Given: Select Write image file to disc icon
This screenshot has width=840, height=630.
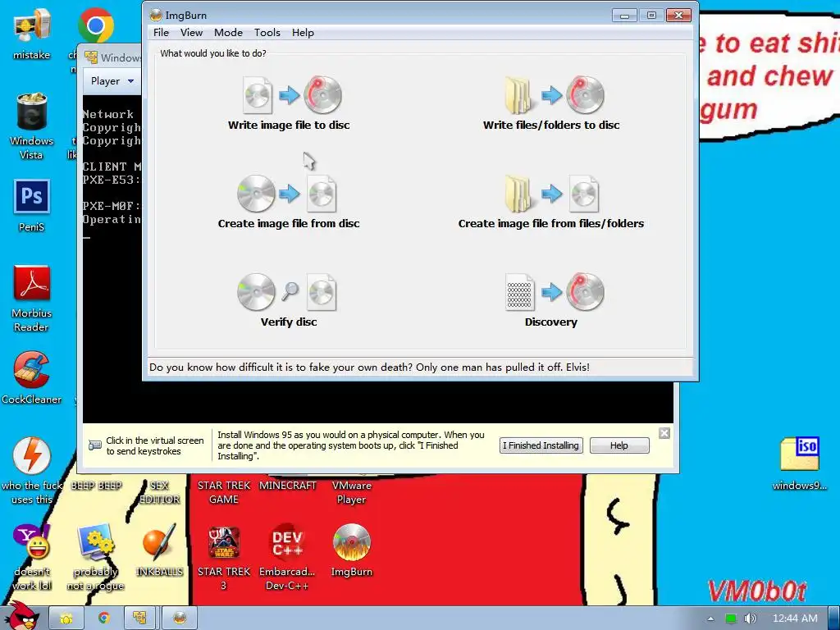Looking at the screenshot, I should tap(292, 95).
